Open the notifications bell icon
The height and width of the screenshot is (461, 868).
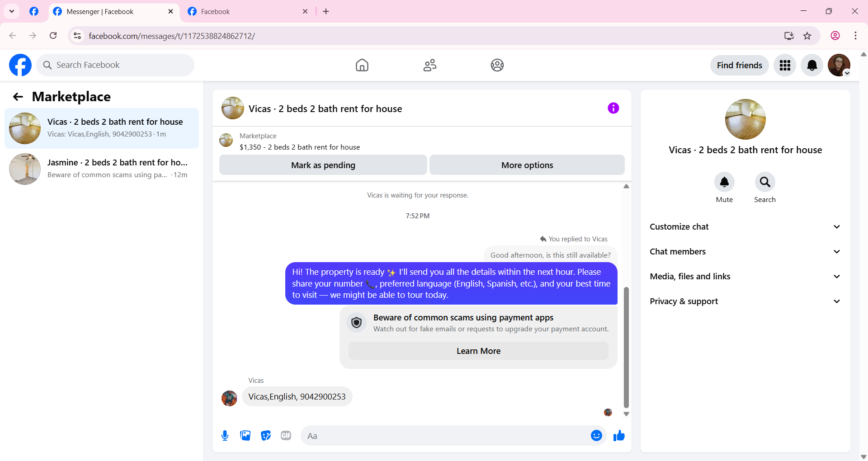click(812, 65)
